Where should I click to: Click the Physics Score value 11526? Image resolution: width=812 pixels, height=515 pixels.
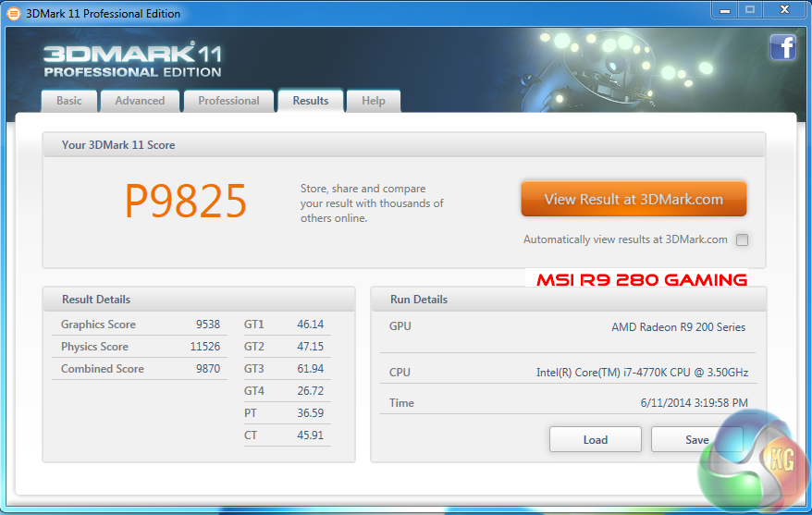[x=205, y=347]
